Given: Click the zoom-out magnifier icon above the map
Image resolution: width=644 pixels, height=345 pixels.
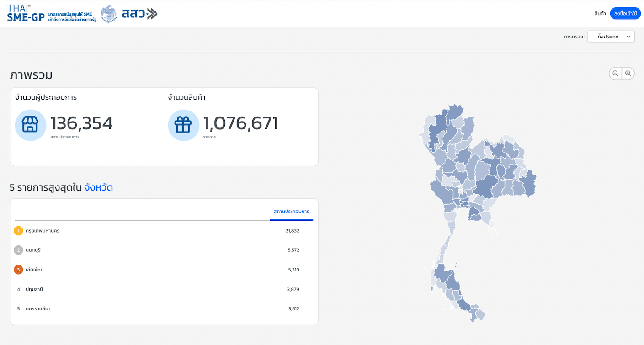Looking at the screenshot, I should [615, 73].
